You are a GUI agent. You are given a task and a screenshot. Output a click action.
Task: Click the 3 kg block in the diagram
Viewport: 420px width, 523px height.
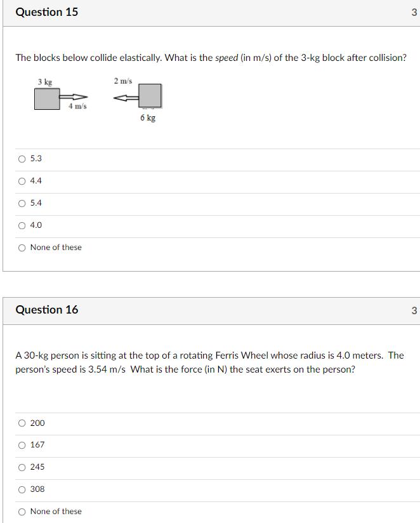click(x=46, y=99)
